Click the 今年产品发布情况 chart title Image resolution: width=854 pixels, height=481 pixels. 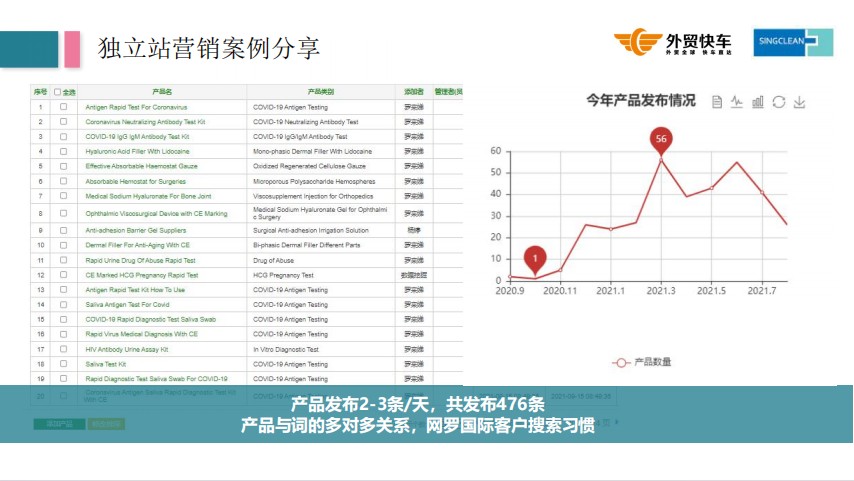[641, 101]
